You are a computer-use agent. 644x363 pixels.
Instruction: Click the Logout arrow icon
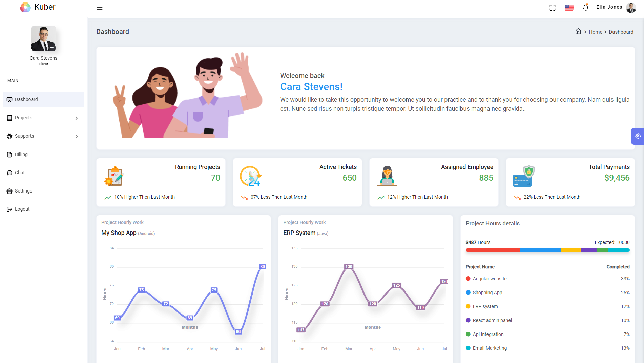point(9,209)
